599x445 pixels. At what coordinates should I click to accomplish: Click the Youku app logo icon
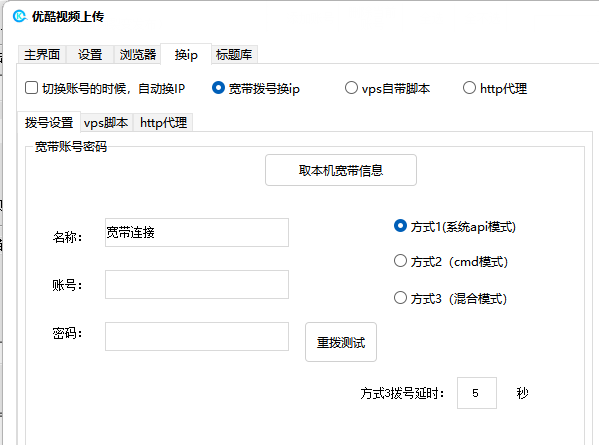coord(19,16)
